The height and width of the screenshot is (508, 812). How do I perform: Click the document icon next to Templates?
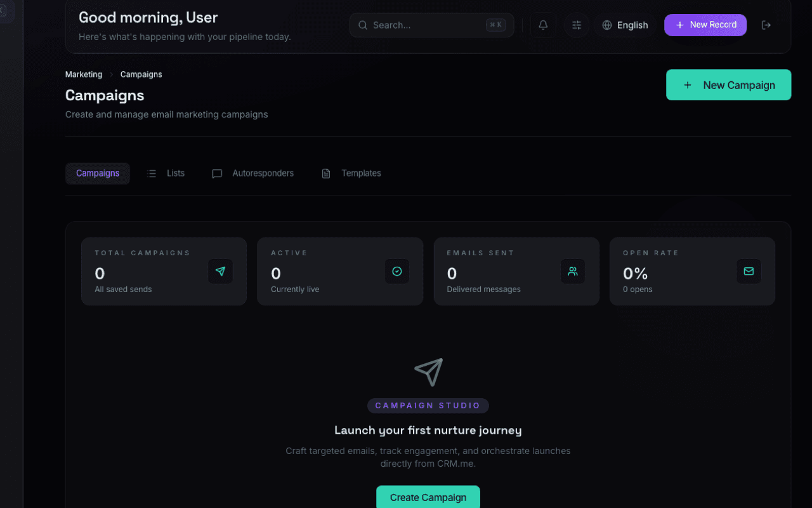326,173
